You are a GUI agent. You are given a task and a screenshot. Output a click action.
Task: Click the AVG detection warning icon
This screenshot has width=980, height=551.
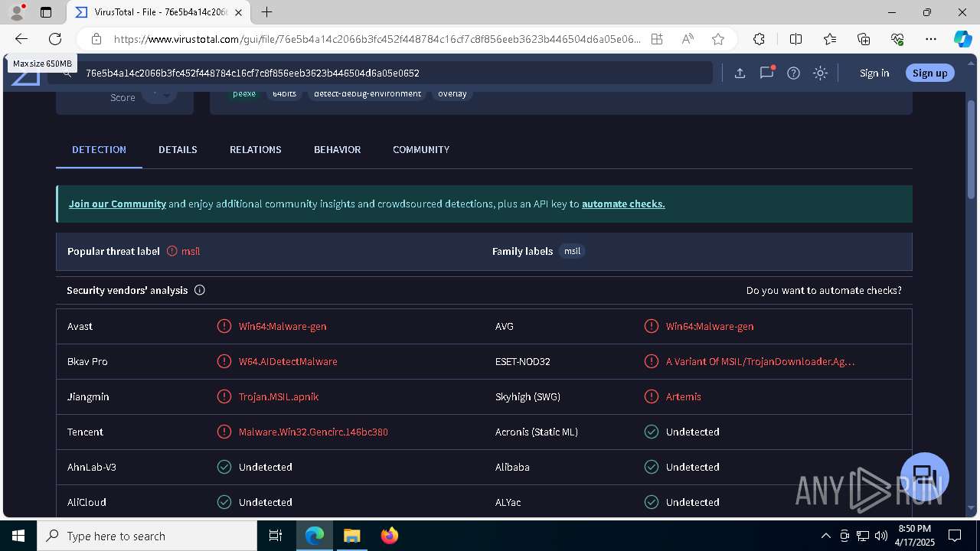(652, 326)
